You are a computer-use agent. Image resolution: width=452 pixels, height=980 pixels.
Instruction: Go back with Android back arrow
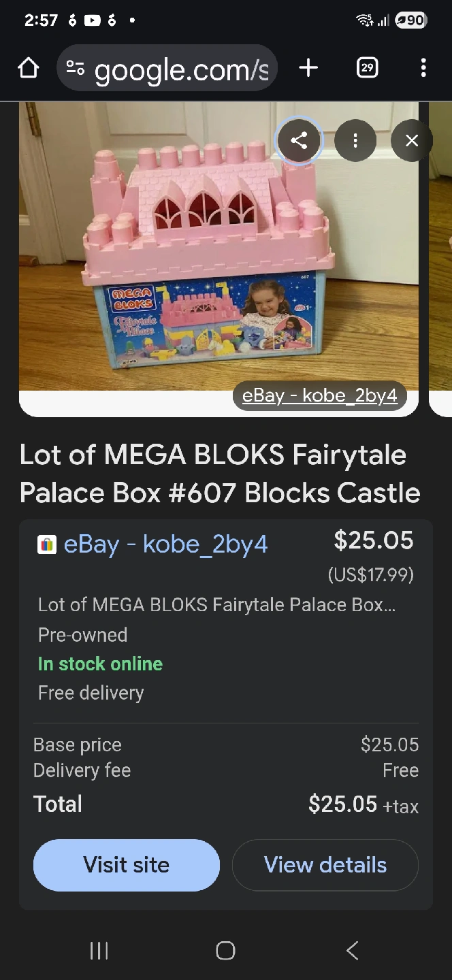click(x=352, y=951)
